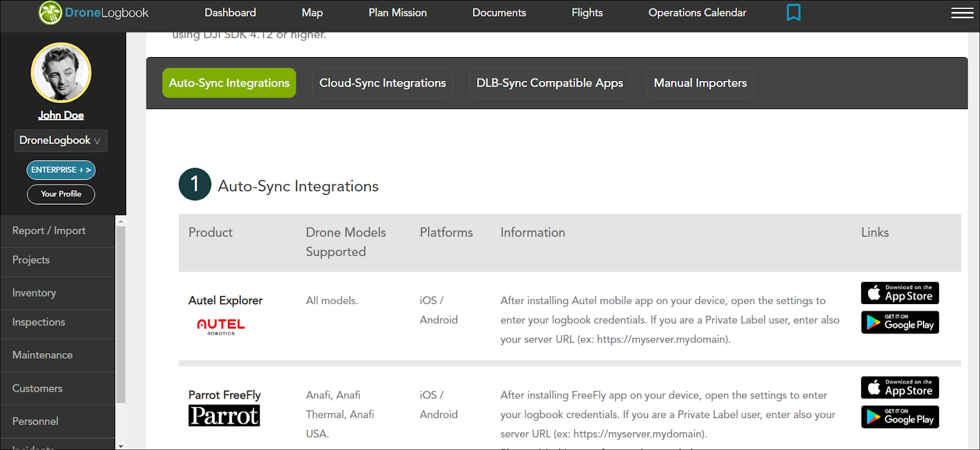This screenshot has height=450, width=980.
Task: Open Your Profile button
Action: (61, 194)
